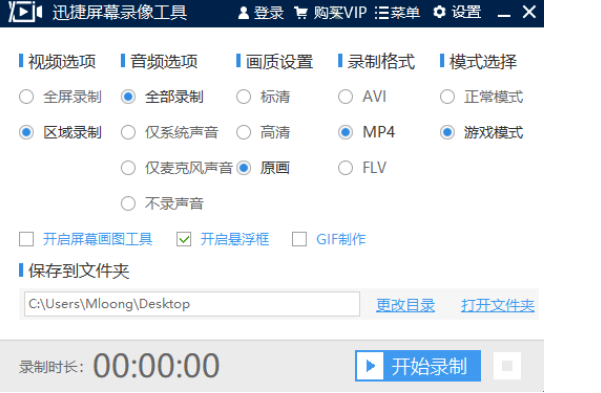Click the 音频选项 section heading
The width and height of the screenshot is (601, 393).
tap(164, 61)
